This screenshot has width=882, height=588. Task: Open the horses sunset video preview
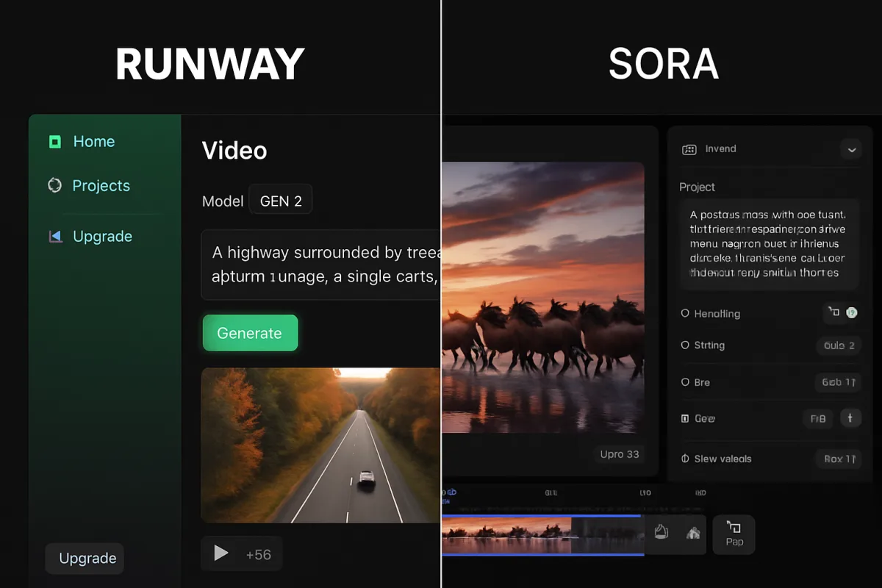pos(543,297)
